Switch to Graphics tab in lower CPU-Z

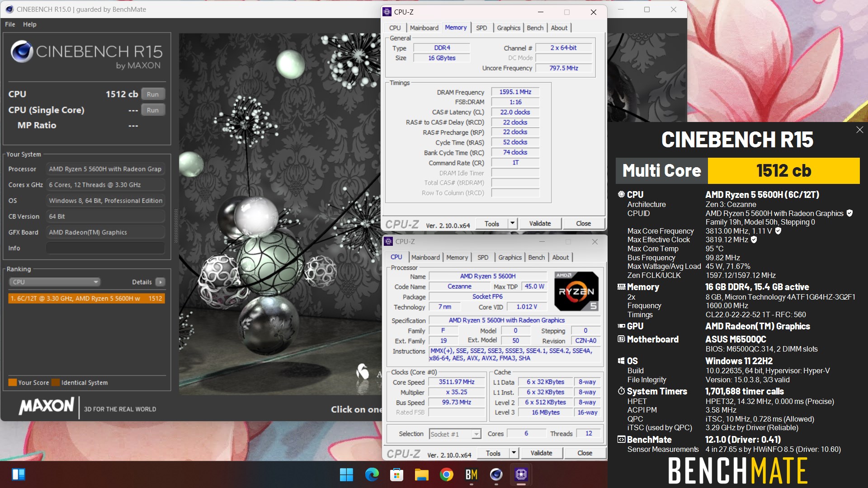510,258
